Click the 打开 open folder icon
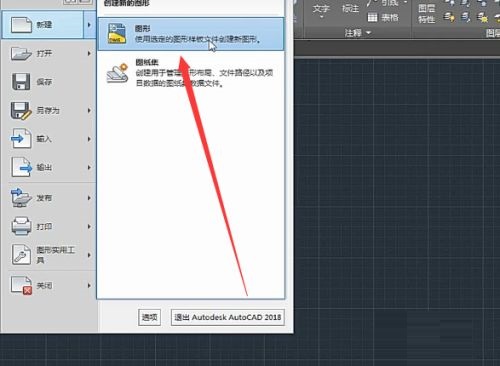Screen dimensions: 500x366 (x=21, y=53)
